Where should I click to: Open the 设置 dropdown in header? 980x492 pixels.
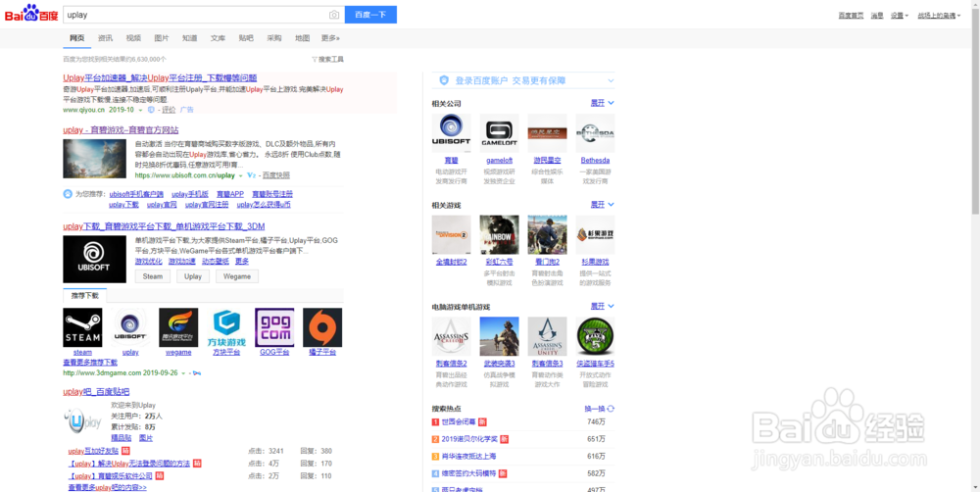coord(900,15)
